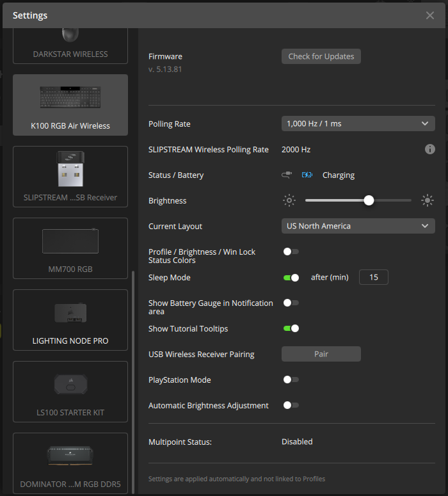Click the high brightness sun icon

(x=427, y=200)
